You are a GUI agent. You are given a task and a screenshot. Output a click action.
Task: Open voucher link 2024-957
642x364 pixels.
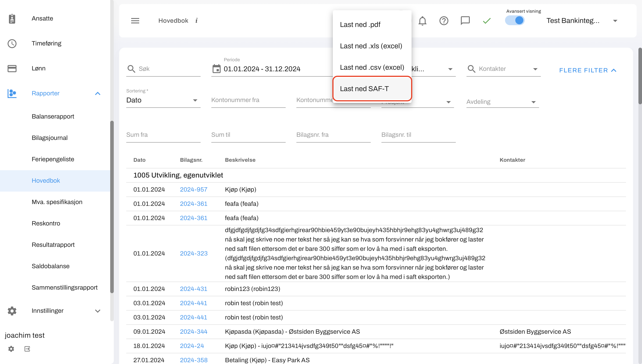pos(193,190)
